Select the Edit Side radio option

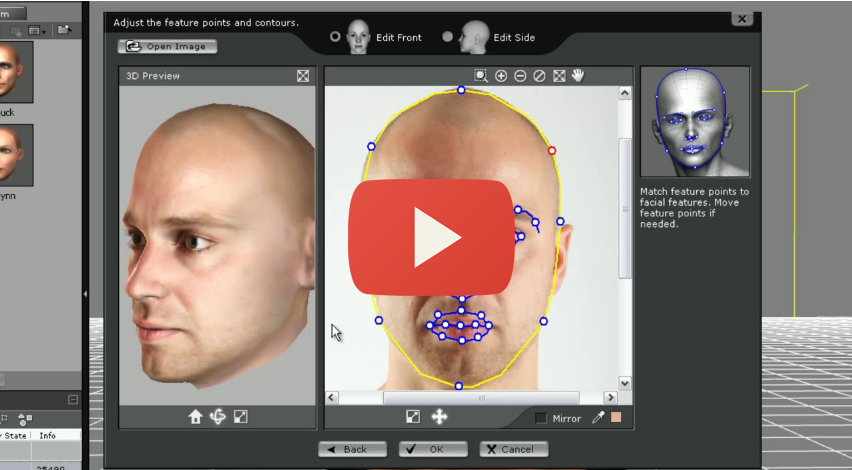pyautogui.click(x=447, y=36)
